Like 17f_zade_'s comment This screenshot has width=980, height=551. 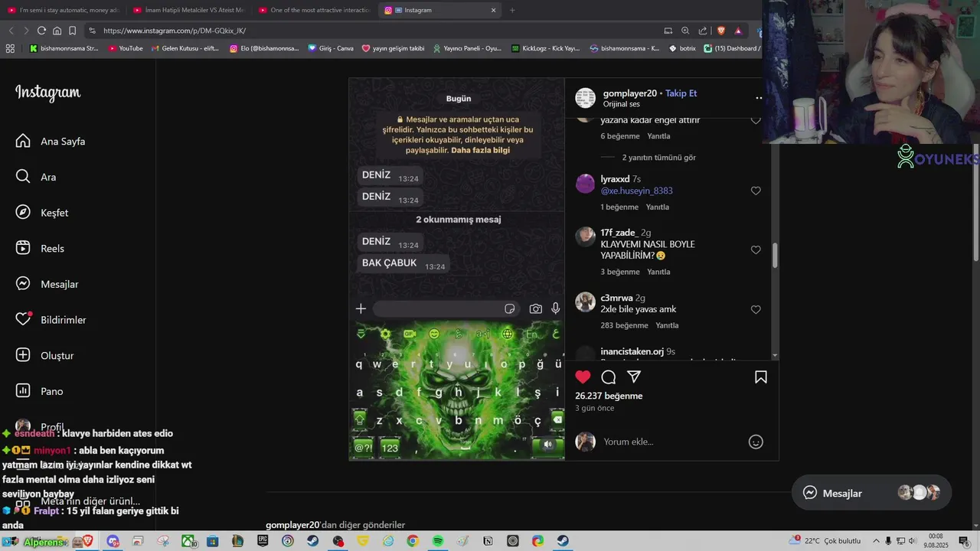(x=756, y=249)
